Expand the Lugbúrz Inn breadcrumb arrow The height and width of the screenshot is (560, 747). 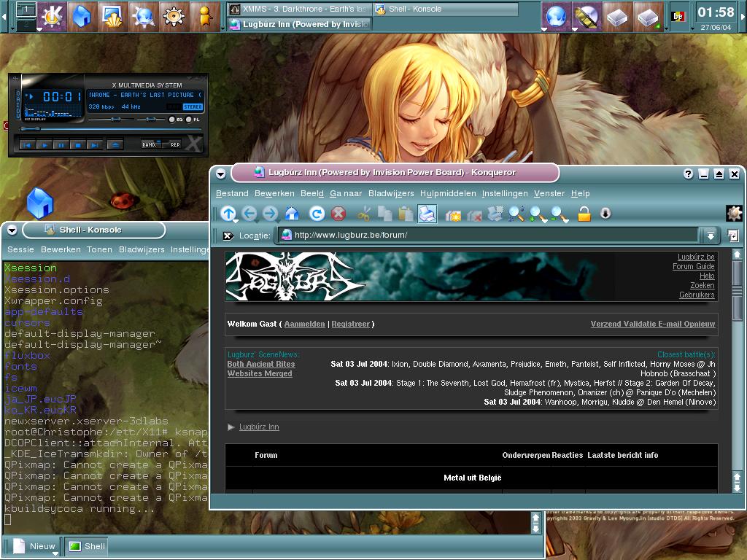pos(231,427)
